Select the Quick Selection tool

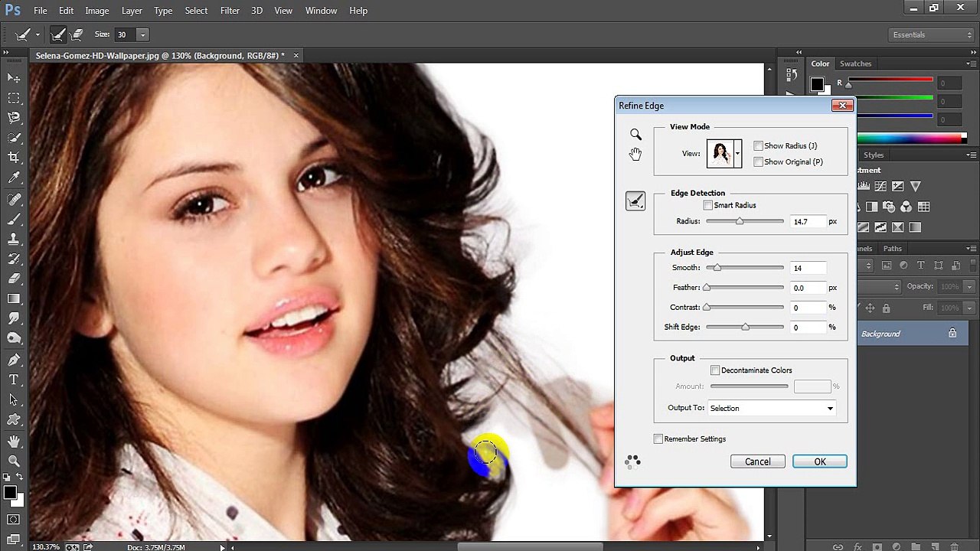pos(14,138)
